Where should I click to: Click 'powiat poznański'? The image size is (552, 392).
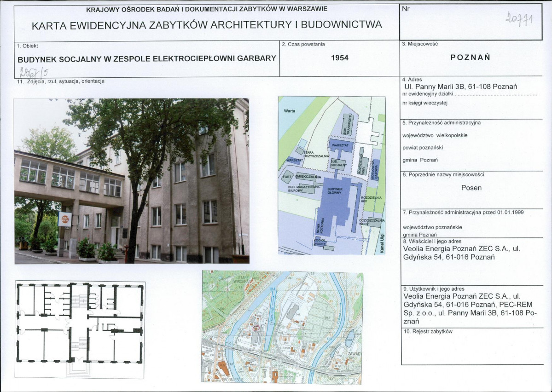point(423,147)
